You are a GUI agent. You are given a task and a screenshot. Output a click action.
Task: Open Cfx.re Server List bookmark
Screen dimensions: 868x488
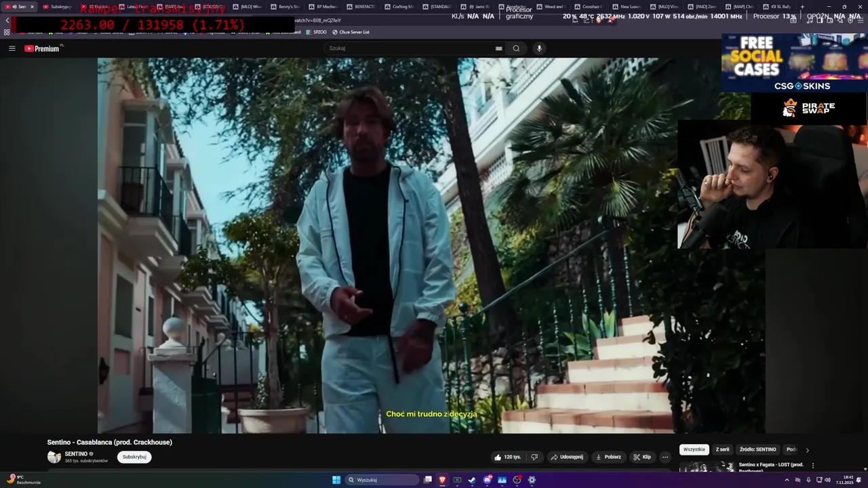click(x=351, y=32)
